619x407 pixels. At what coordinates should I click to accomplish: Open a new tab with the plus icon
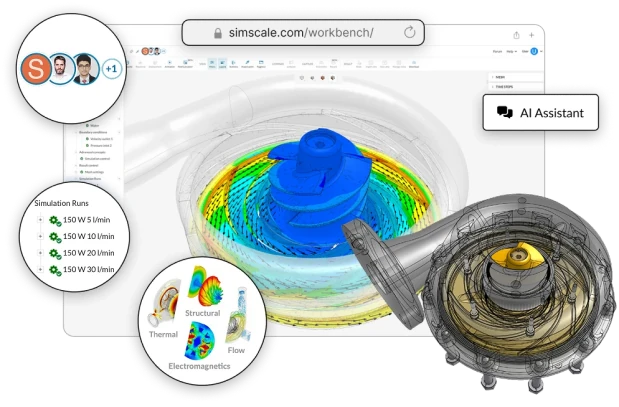pyautogui.click(x=532, y=35)
